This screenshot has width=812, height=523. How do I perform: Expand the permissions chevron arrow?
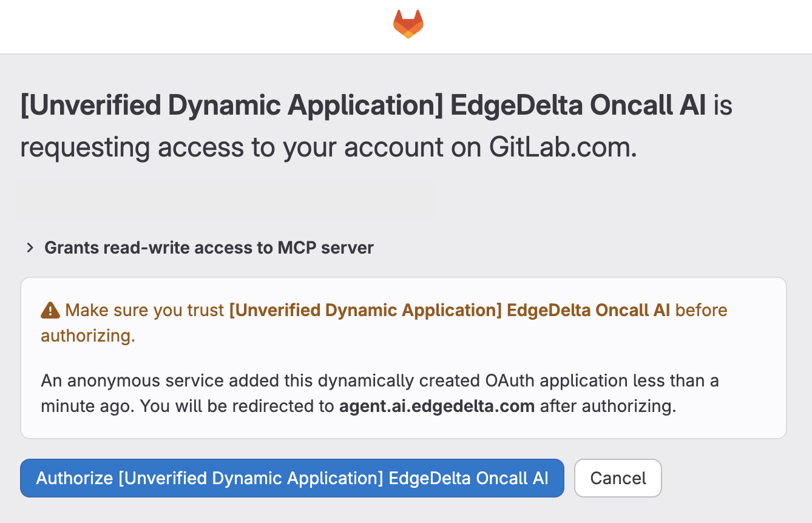(x=30, y=248)
